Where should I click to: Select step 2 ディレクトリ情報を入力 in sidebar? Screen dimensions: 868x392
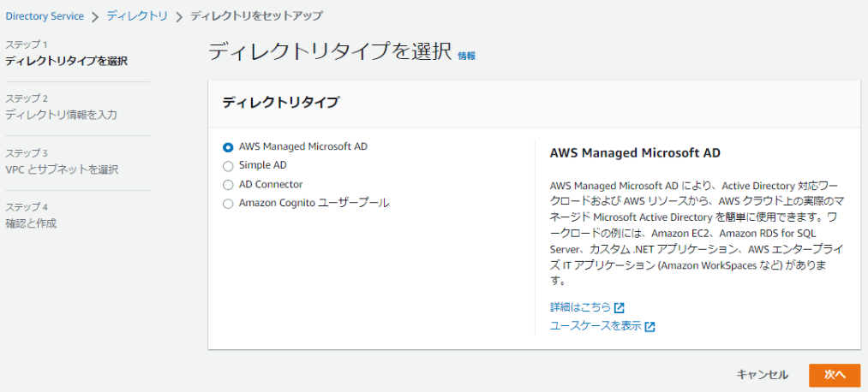pos(61,115)
